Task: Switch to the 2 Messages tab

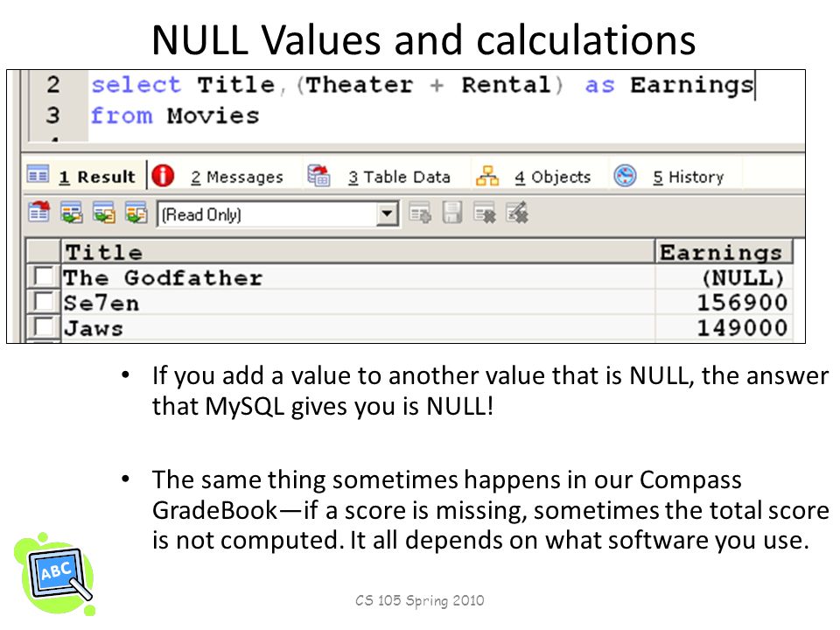Action: (237, 177)
